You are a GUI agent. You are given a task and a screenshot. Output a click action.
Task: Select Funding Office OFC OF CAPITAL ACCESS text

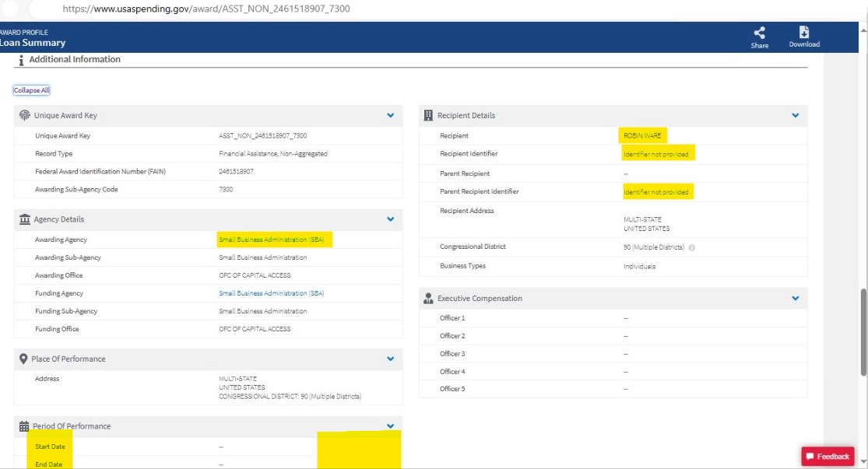pyautogui.click(x=255, y=329)
